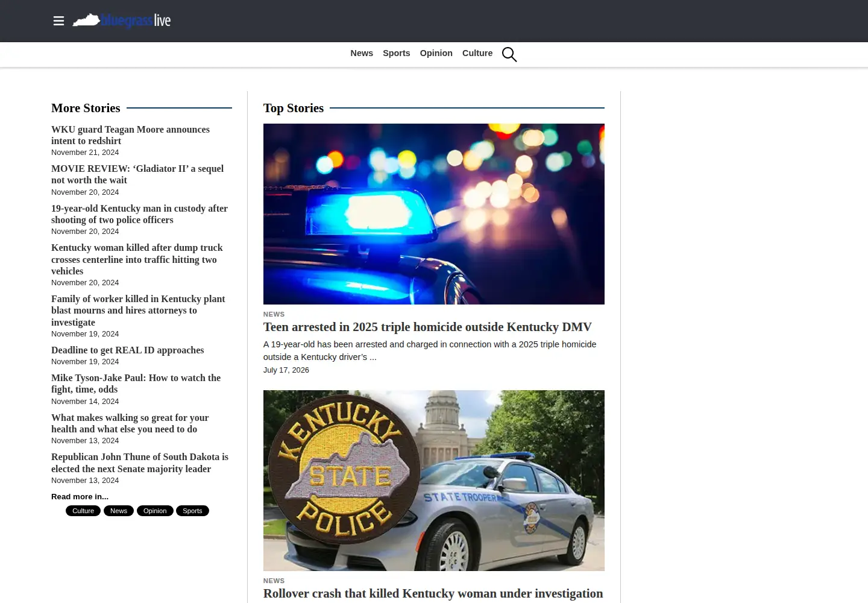Screen dimensions: 868x603
Task: Click the 'November 21, 2024' date
Action: (85, 153)
